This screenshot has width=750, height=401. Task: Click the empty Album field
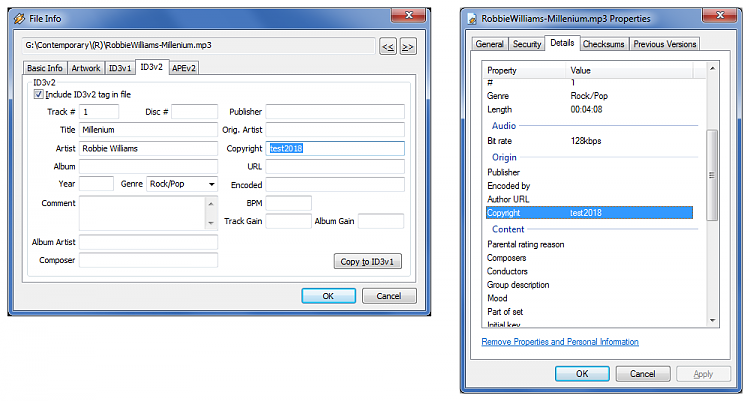click(x=148, y=167)
